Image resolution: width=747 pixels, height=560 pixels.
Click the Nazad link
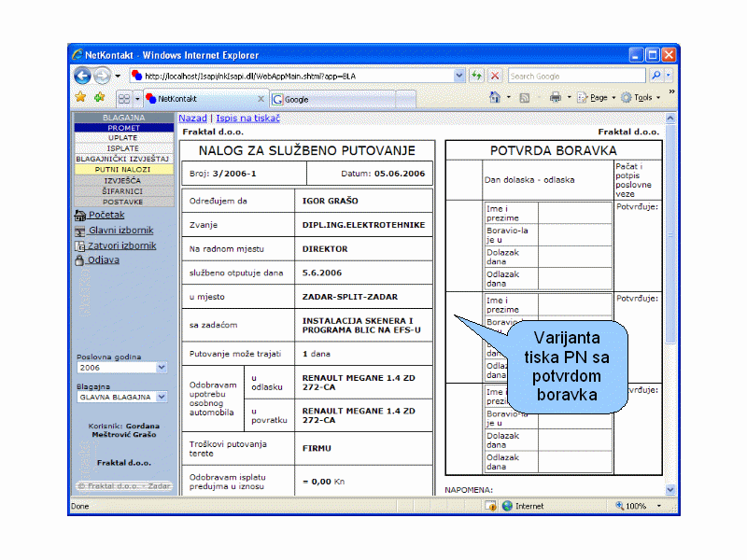click(192, 119)
